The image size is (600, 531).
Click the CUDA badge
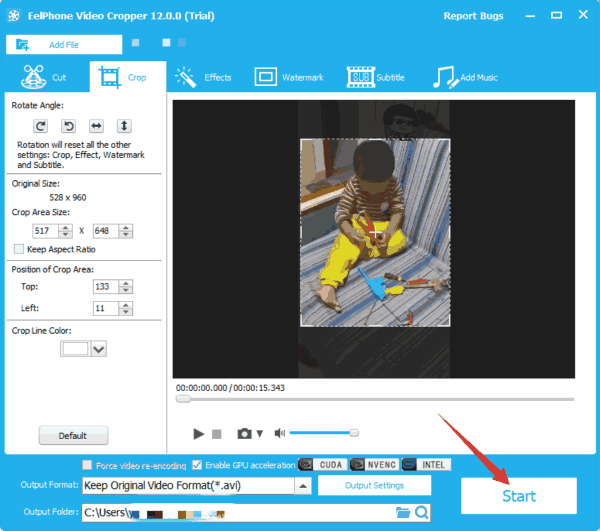[x=323, y=464]
